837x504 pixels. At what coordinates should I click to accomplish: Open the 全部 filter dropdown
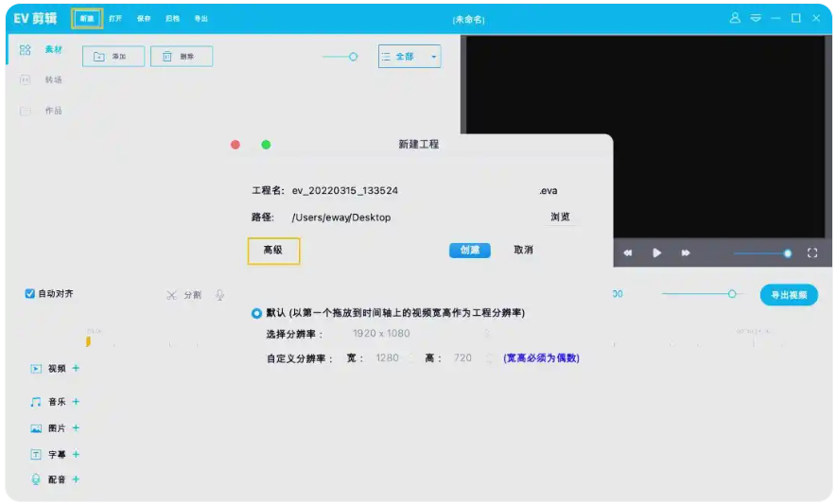[x=410, y=56]
